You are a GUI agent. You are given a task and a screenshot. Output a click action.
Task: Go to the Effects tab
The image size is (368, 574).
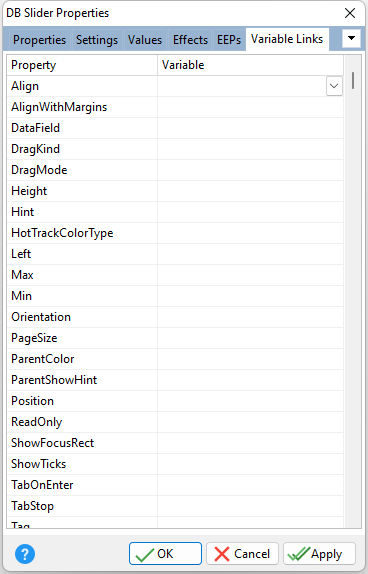point(190,40)
